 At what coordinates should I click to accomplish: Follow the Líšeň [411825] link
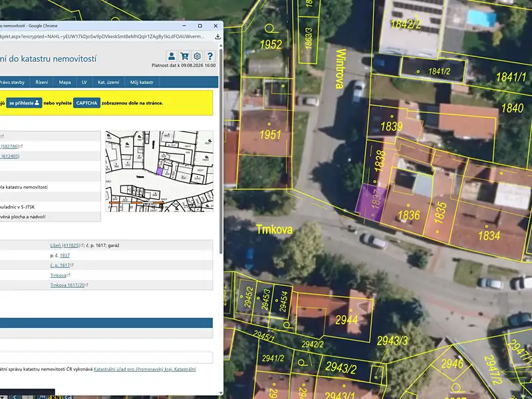66,245
